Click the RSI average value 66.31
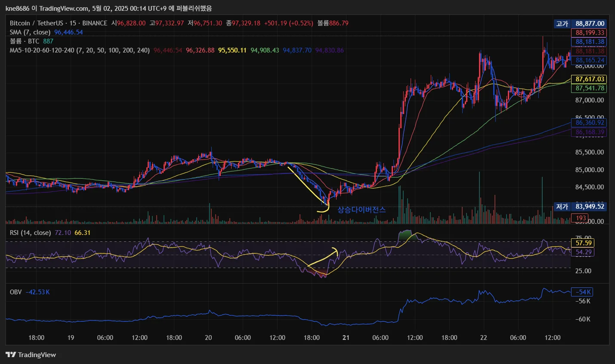The height and width of the screenshot is (364, 615). (83, 233)
